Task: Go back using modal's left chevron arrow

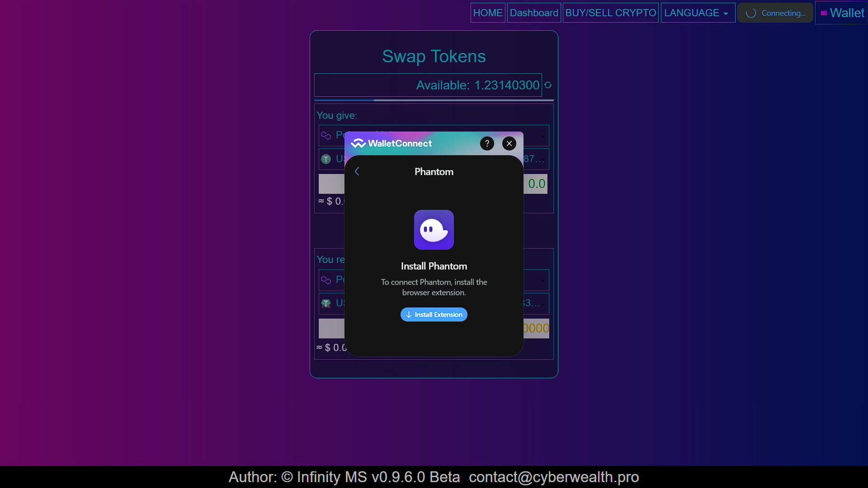Action: click(357, 171)
